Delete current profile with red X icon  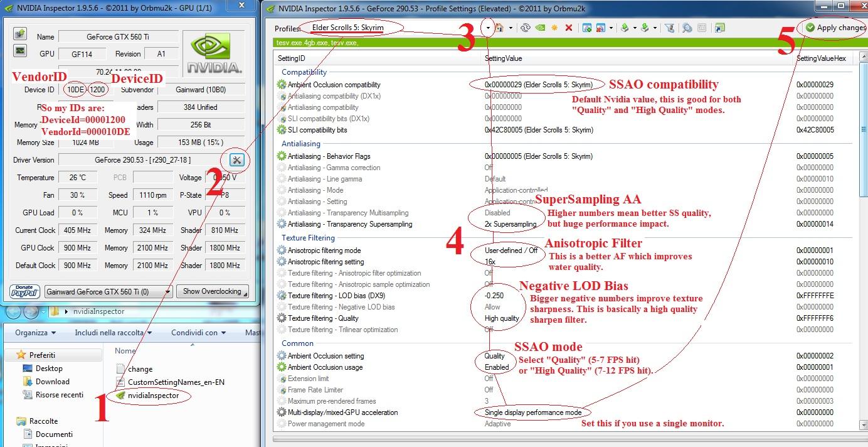569,28
